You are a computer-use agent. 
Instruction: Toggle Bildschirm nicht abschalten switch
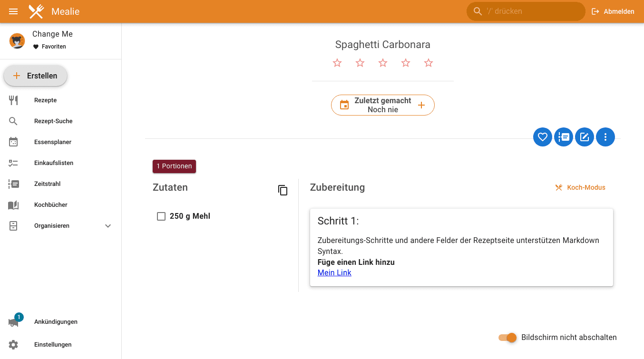(507, 338)
